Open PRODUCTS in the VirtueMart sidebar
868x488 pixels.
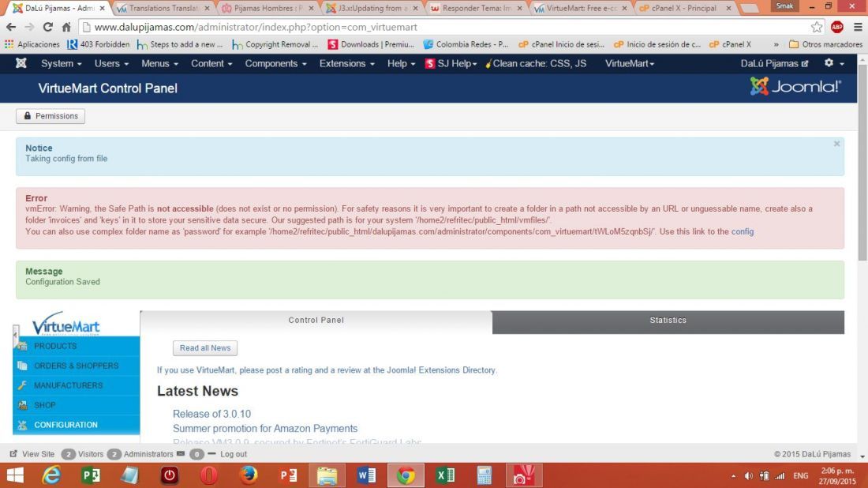[77, 346]
